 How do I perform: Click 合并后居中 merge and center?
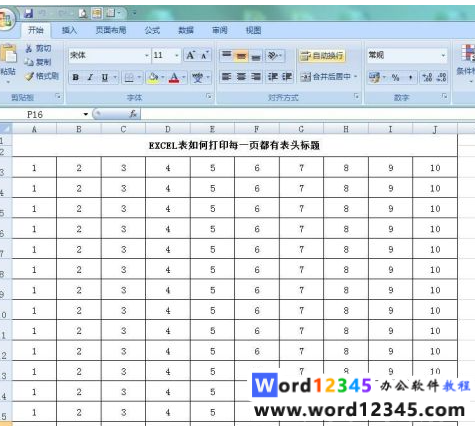point(326,77)
